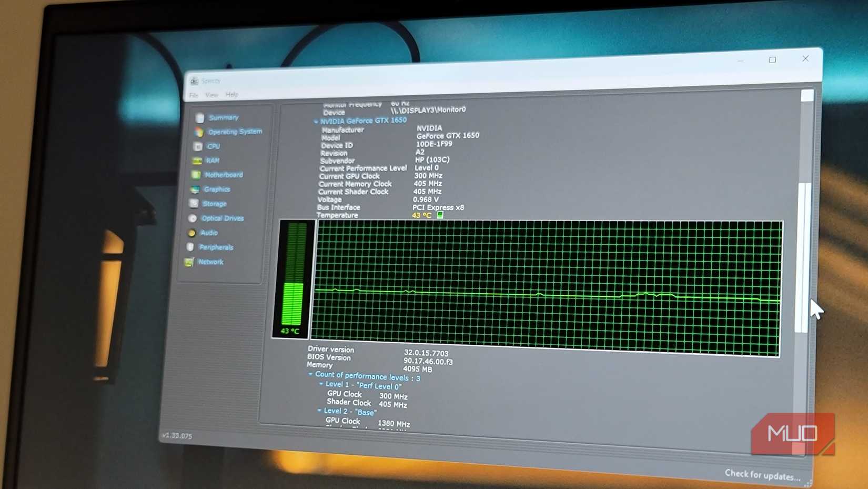Click the Check for updates link
Image resolution: width=868 pixels, height=489 pixels.
(761, 474)
